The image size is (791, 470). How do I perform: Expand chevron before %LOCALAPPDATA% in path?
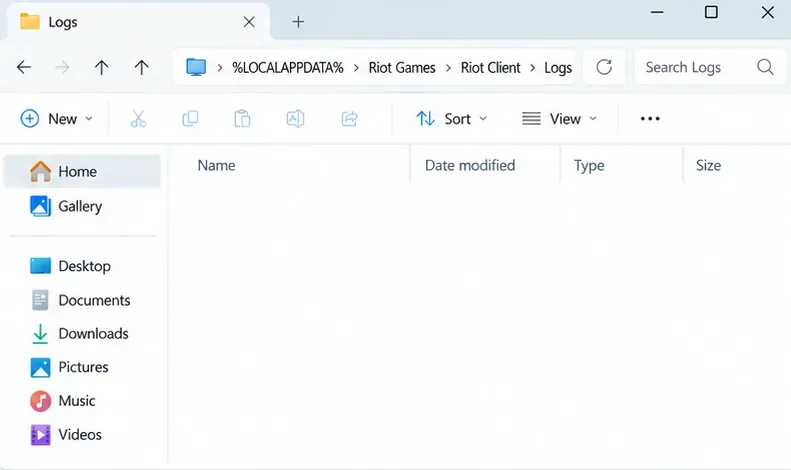point(220,68)
